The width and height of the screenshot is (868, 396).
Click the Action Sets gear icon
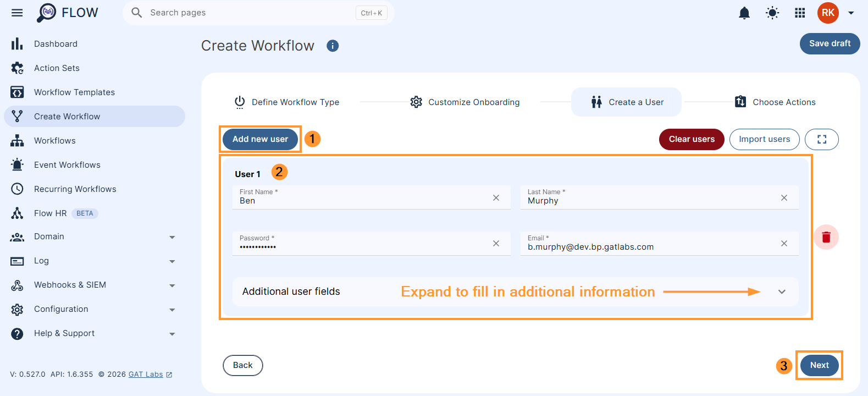click(17, 68)
